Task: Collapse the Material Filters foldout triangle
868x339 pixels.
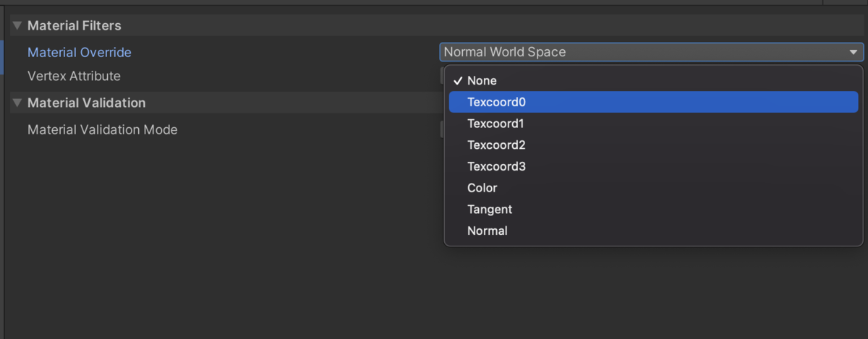Action: pos(17,25)
